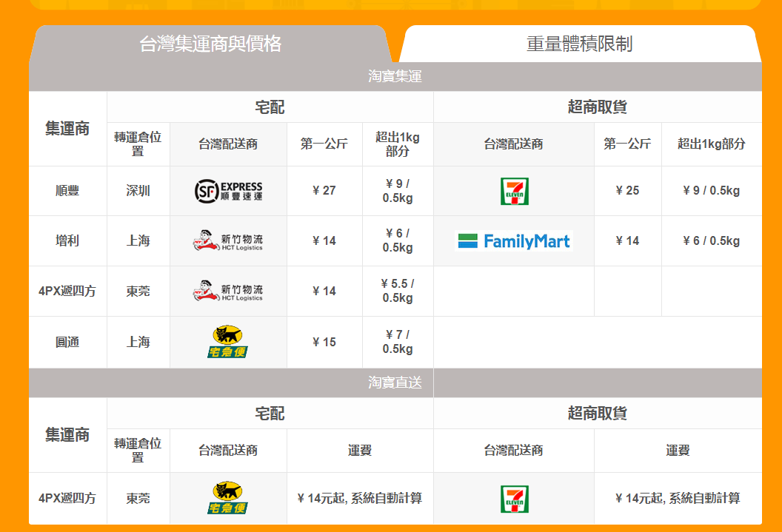The height and width of the screenshot is (532, 782).
Task: Click the 新竹物流 logo in the 增利 row
Action: coord(228,240)
